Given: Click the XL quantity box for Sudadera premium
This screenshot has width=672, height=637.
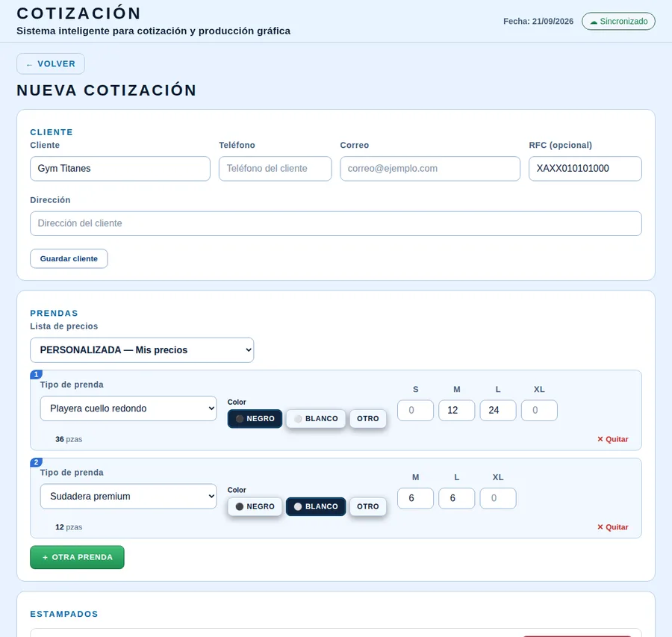Looking at the screenshot, I should pos(498,499).
